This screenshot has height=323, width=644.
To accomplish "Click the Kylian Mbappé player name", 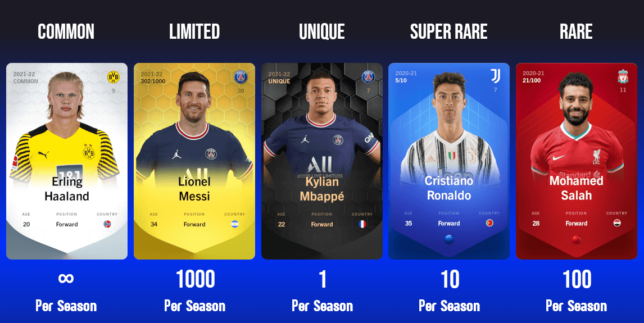I will coord(322,189).
